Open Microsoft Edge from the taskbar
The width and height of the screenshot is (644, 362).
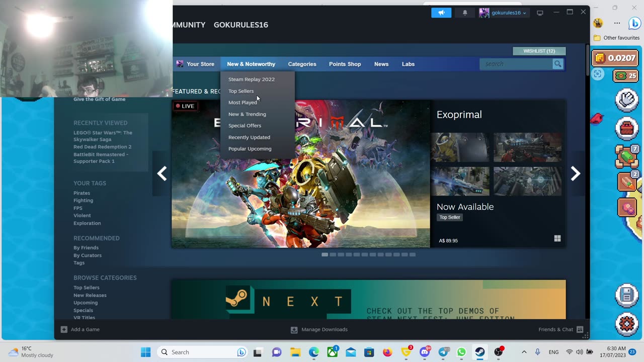314,352
